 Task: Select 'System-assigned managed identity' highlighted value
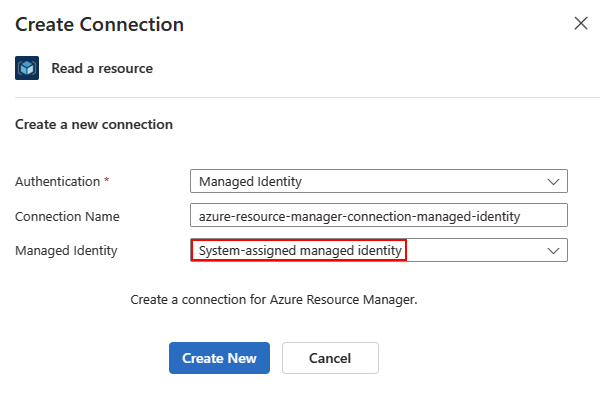pyautogui.click(x=299, y=250)
